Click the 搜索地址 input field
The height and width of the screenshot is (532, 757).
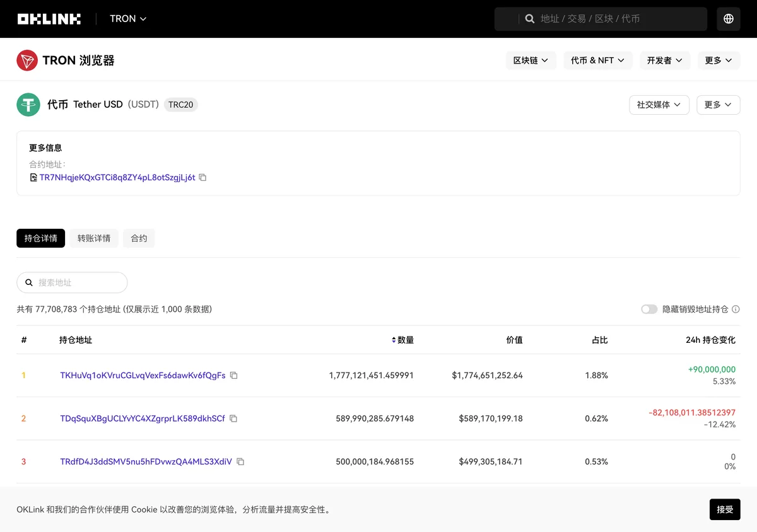(72, 282)
